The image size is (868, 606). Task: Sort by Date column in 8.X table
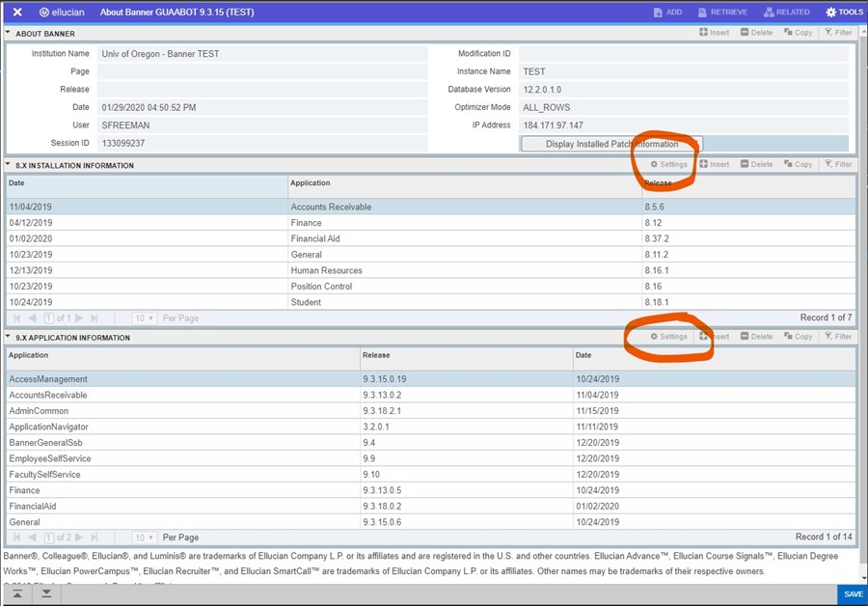click(x=147, y=186)
